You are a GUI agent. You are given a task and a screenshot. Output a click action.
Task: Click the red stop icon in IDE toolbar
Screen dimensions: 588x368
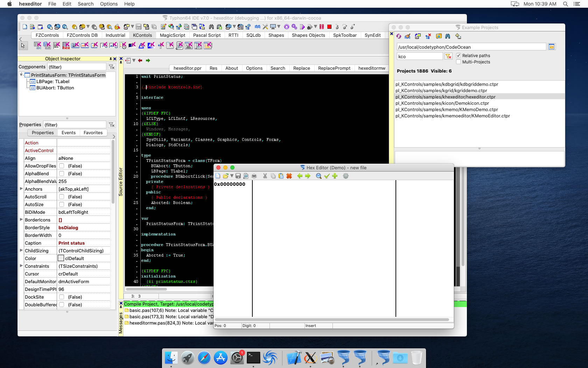[329, 27]
